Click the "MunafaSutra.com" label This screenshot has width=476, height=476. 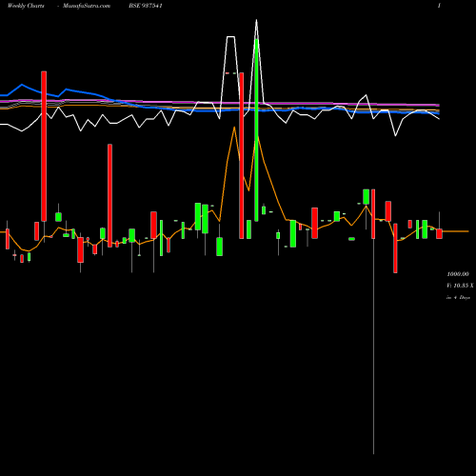87,6
